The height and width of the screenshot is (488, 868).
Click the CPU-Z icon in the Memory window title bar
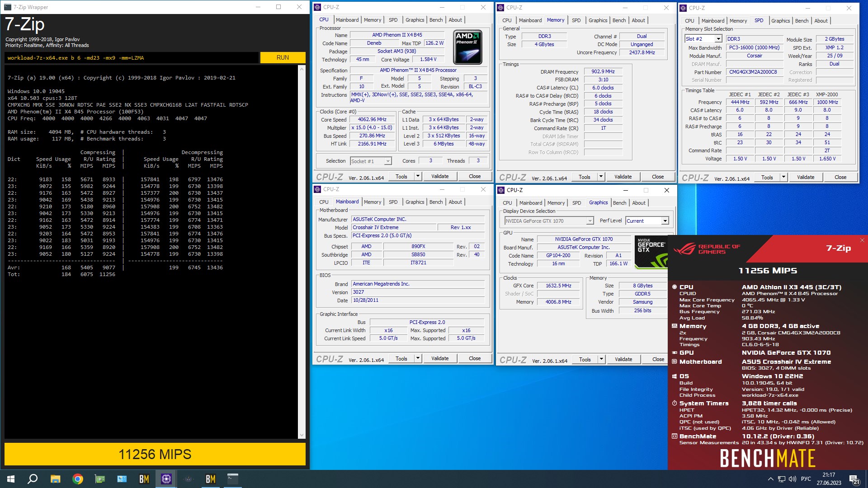[x=500, y=8]
